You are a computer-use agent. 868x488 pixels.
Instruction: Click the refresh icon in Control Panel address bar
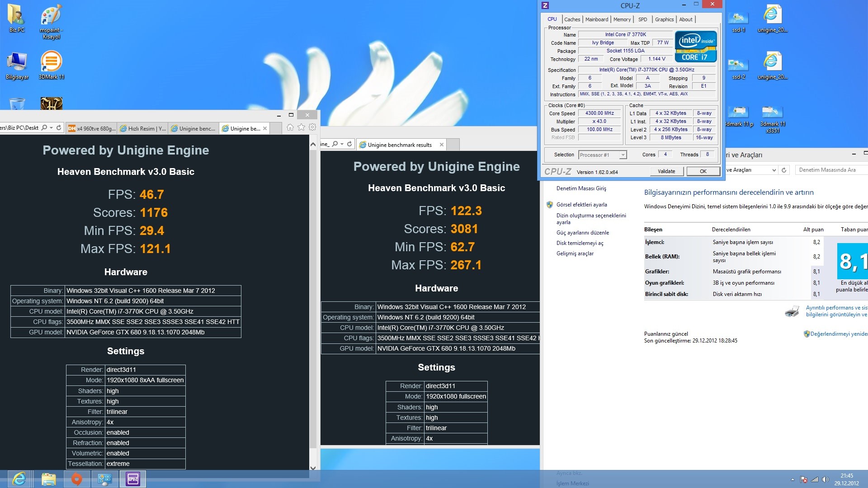click(x=784, y=170)
